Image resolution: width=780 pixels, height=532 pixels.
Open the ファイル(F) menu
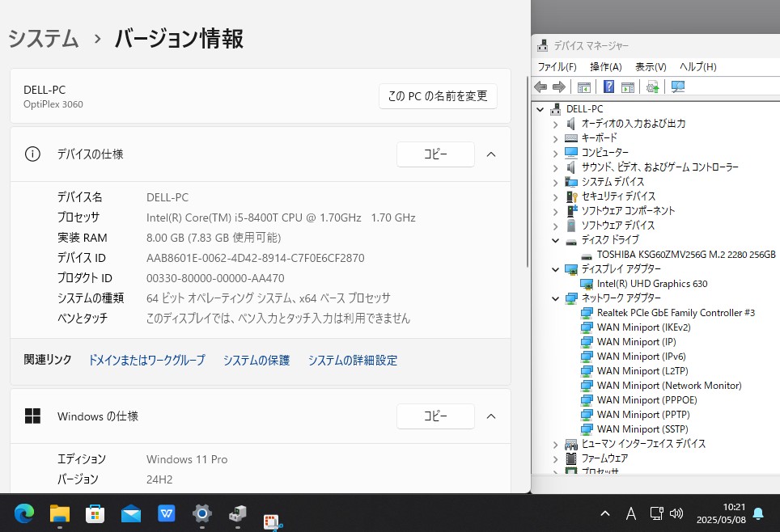(557, 66)
